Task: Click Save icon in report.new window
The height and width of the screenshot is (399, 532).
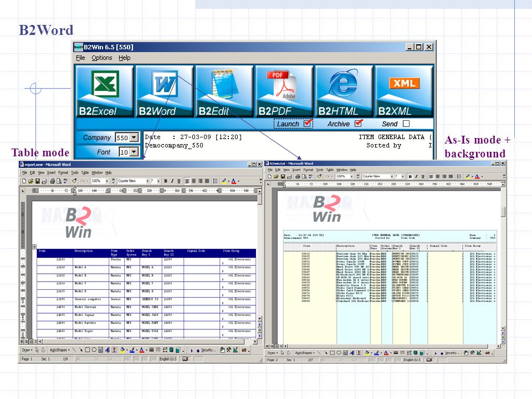Action: click(37, 181)
